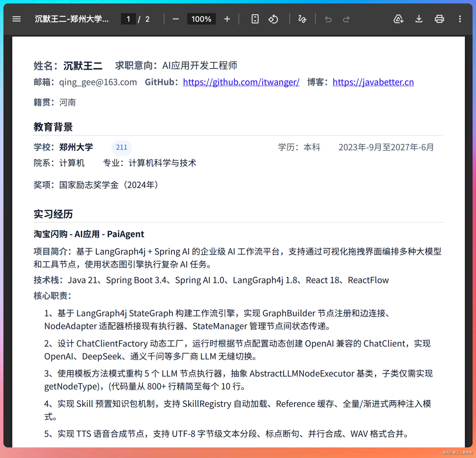The width and height of the screenshot is (476, 458).
Task: Activate the draw annotation tool
Action: tap(302, 19)
